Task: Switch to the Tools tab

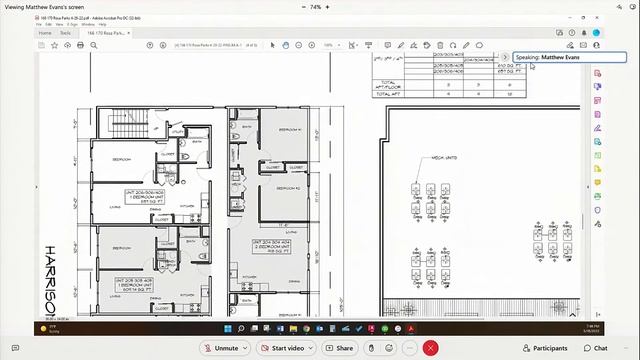Action: coord(65,33)
